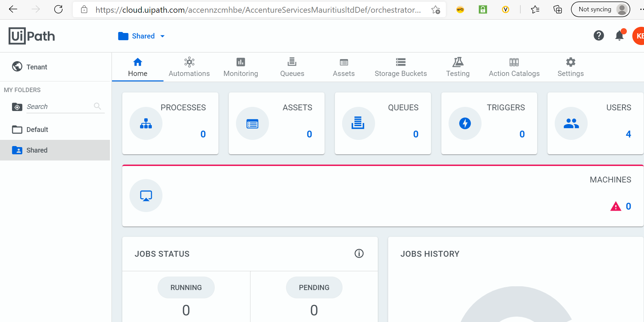Image resolution: width=644 pixels, height=322 pixels.
Task: Click the browser address bar URL
Action: (x=258, y=10)
